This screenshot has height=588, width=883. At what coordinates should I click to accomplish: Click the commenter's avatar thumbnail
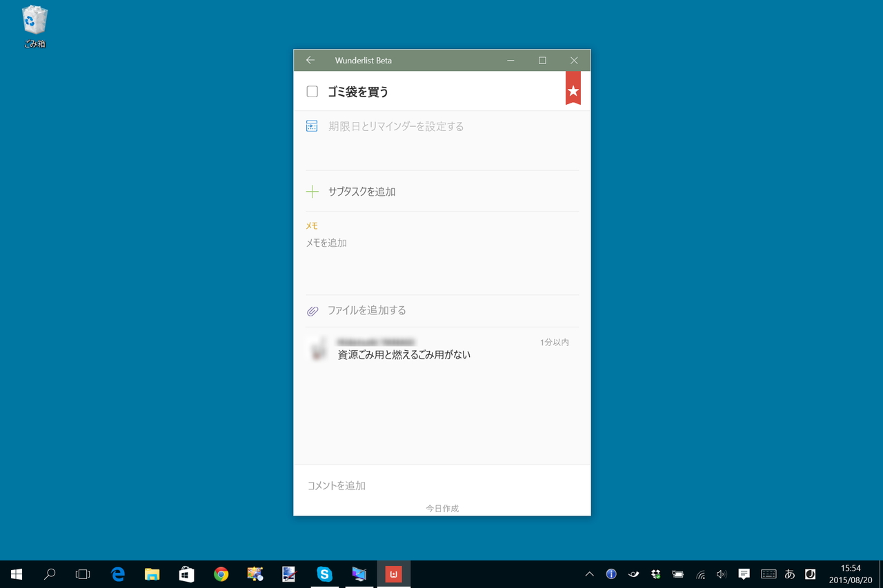[x=317, y=349]
